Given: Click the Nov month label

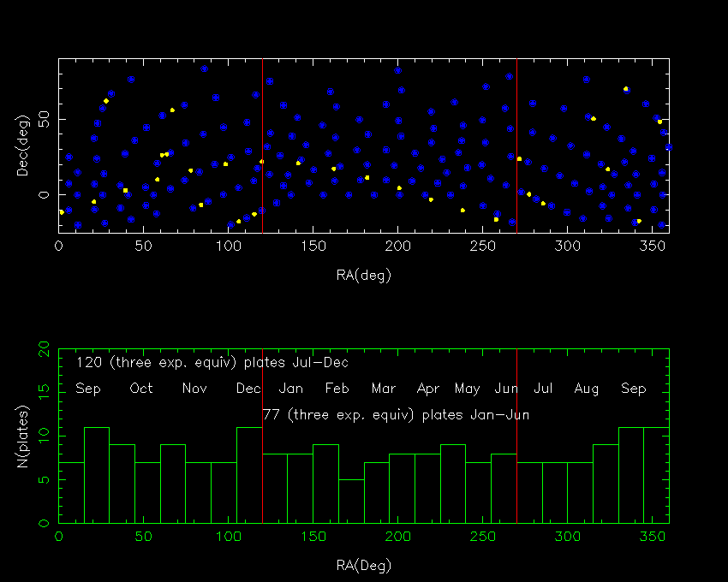Looking at the screenshot, I should tap(194, 388).
